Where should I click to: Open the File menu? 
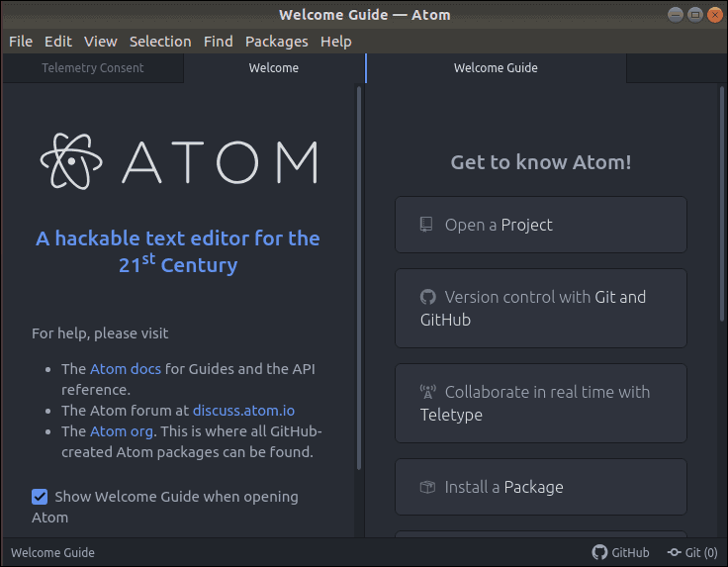(21, 42)
